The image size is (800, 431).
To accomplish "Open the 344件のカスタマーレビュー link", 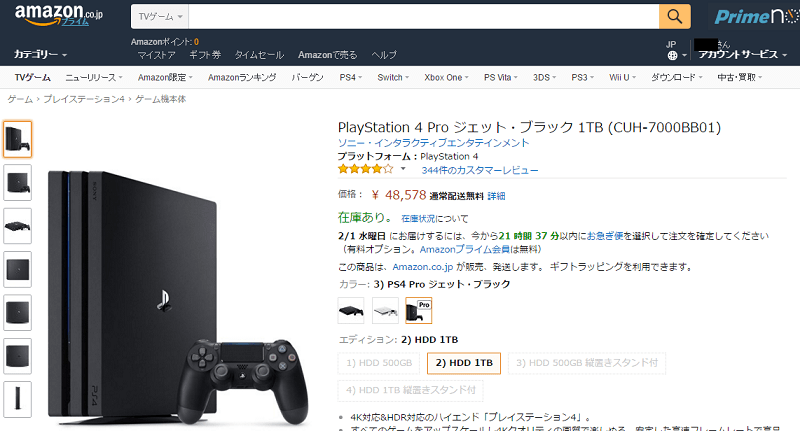I will pyautogui.click(x=480, y=170).
